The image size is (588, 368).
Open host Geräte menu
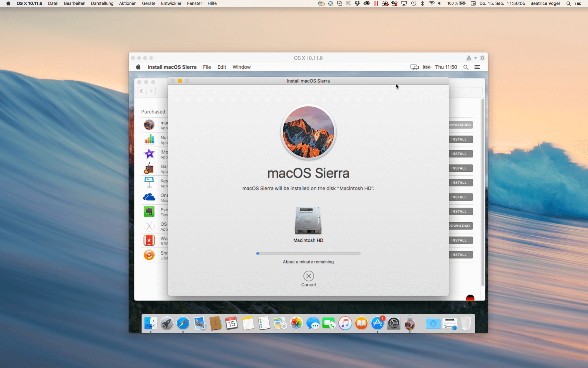click(x=149, y=3)
